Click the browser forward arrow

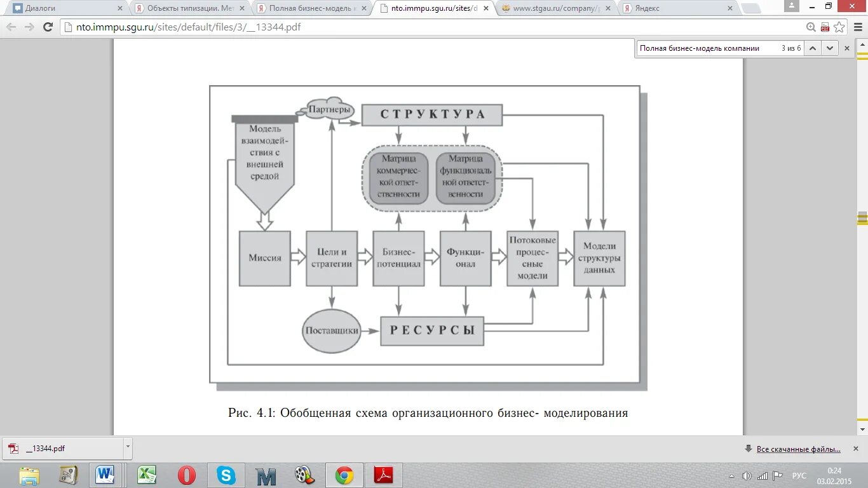click(29, 27)
